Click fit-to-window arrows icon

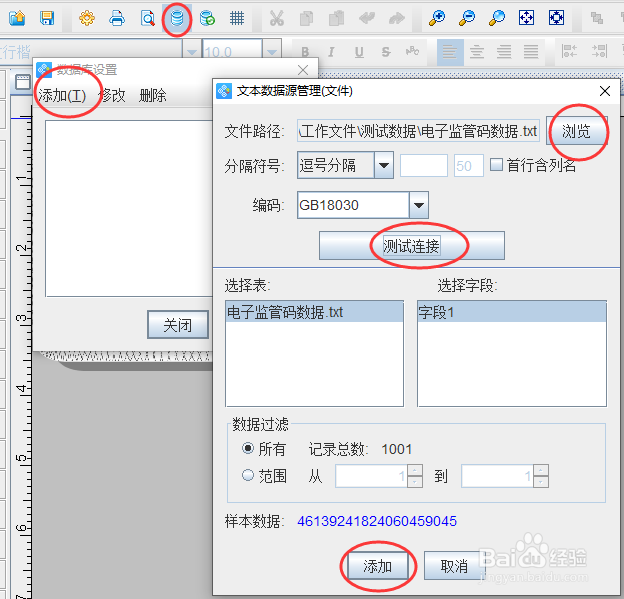point(526,18)
